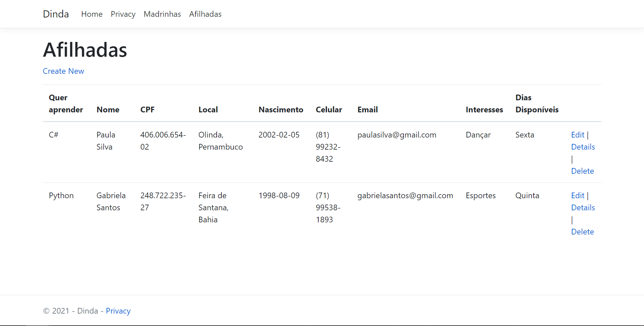Screen dimensions: 644x326
Task: Select phone (81) 99232-8432
Action: (328, 147)
